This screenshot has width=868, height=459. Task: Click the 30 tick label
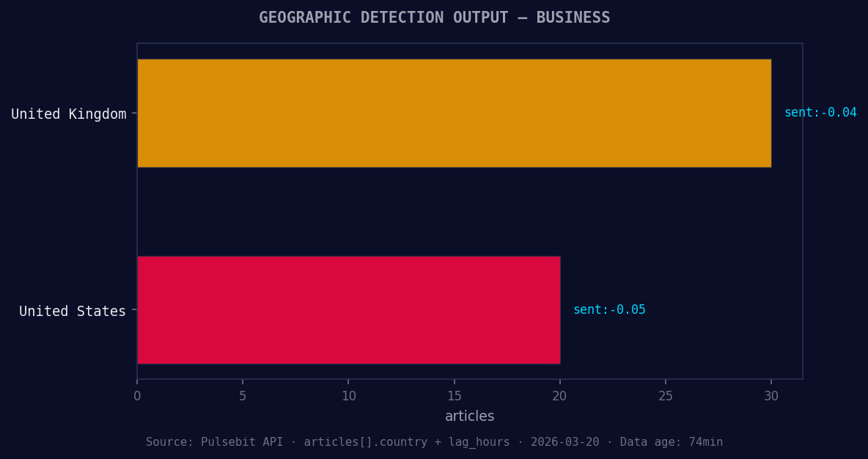coord(770,395)
